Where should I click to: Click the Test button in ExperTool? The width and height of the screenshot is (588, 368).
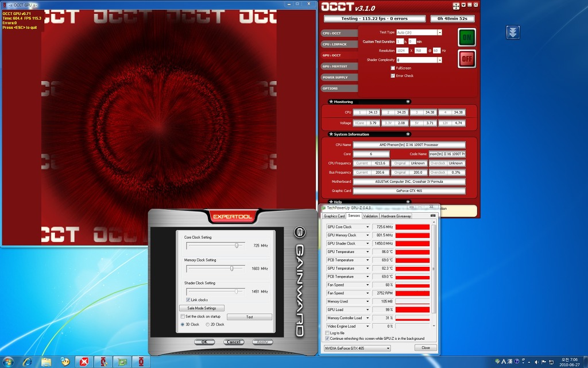tap(249, 317)
